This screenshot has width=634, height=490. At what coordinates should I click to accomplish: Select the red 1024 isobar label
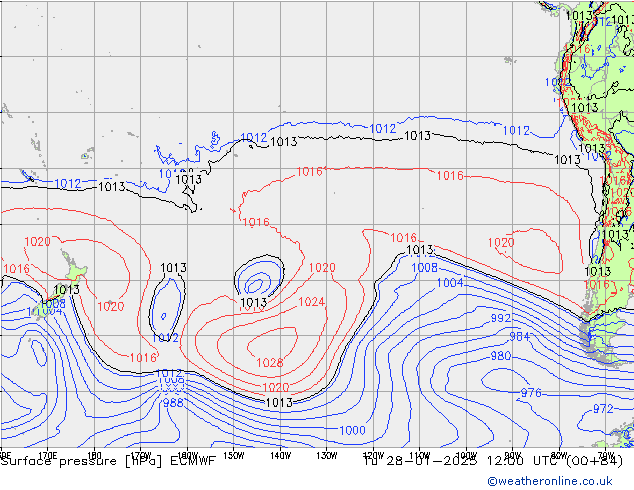[311, 302]
